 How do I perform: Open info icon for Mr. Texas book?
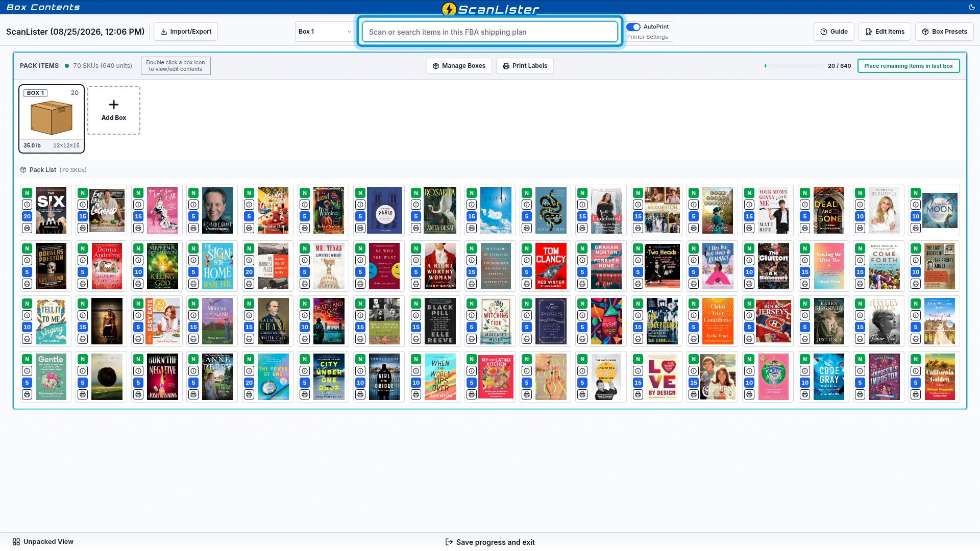[305, 260]
